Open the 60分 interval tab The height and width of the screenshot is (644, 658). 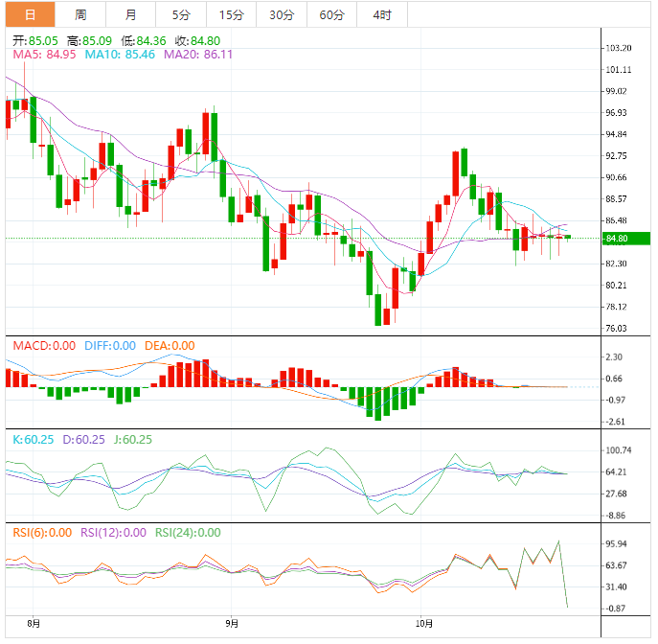pos(332,14)
